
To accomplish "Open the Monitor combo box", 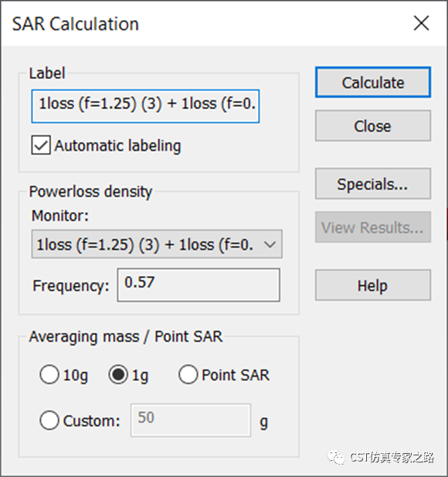I will 157,244.
